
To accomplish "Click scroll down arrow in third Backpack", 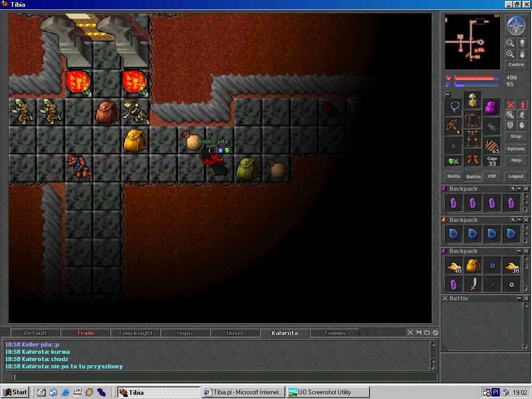I will (x=526, y=289).
